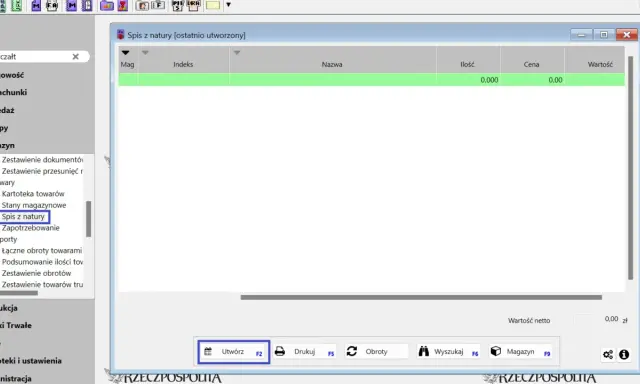Expand the Rachunki sidebar section
Screen dimensions: 640x384
click(13, 93)
